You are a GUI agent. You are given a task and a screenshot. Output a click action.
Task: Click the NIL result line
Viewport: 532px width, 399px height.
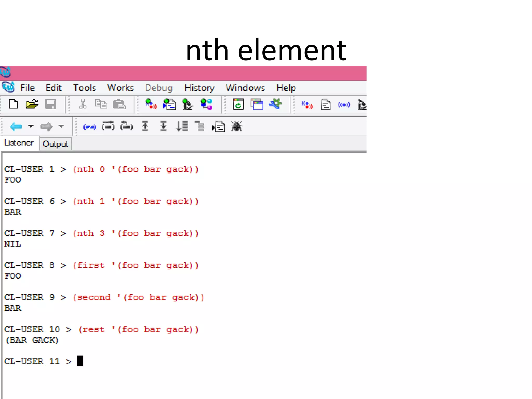[12, 244]
